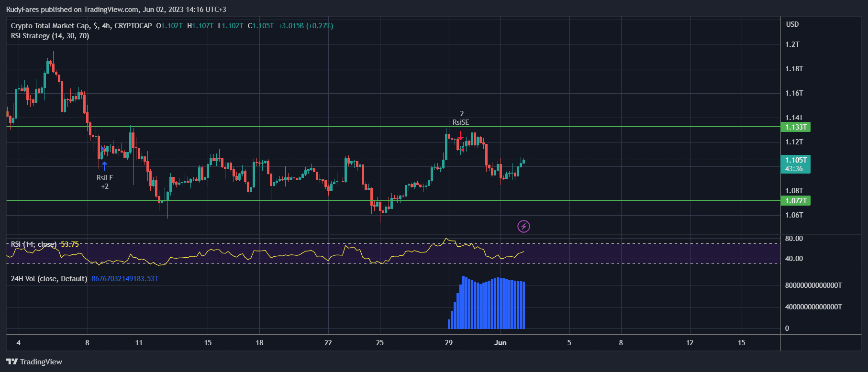Select the RSI (14, close) indicator label
Screen dimensions: 868x372
click(x=33, y=244)
